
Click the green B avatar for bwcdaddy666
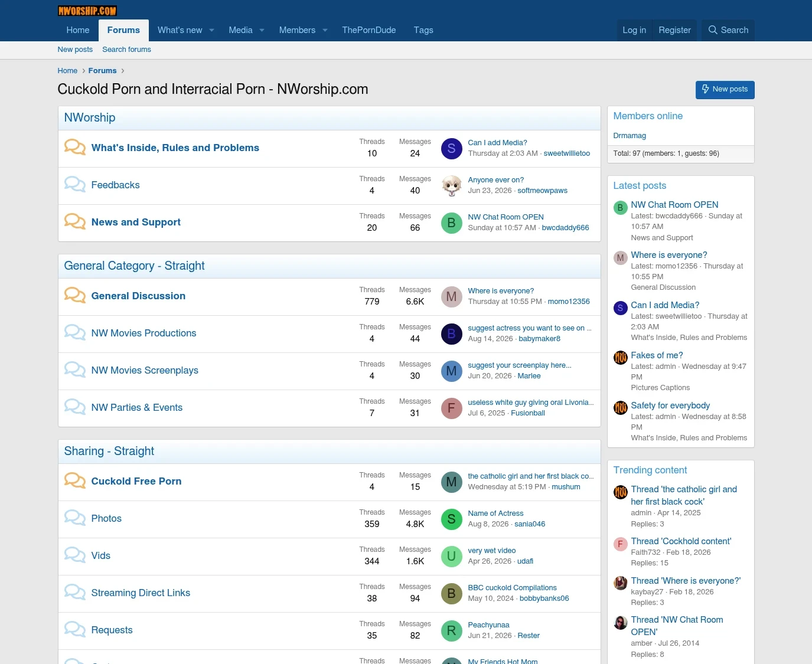(451, 223)
